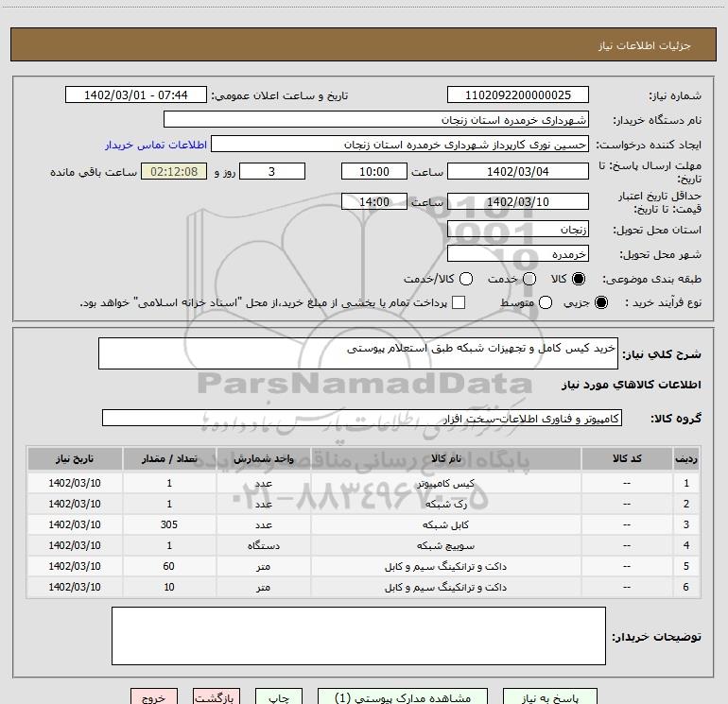Image resolution: width=728 pixels, height=704 pixels.
Task: Click داکت و ترانکینگ name in row 6
Action: pyautogui.click(x=445, y=588)
